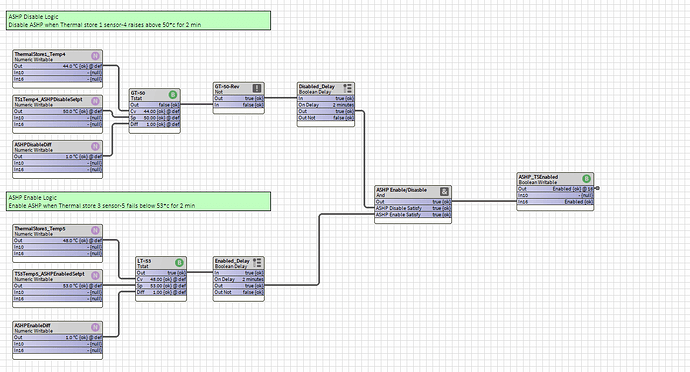Click the Diff 1.00 row in LT<53
The image size is (690, 372).
point(161,292)
